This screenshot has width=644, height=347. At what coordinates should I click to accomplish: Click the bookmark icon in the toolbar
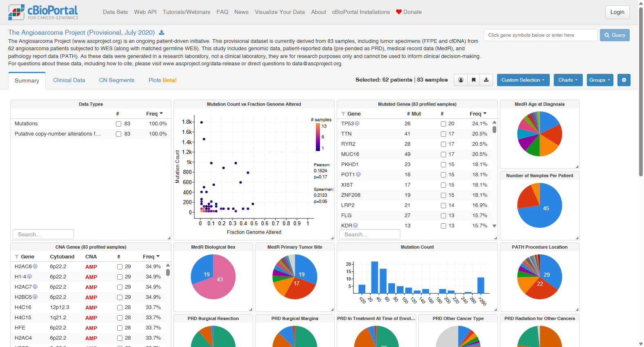473,80
